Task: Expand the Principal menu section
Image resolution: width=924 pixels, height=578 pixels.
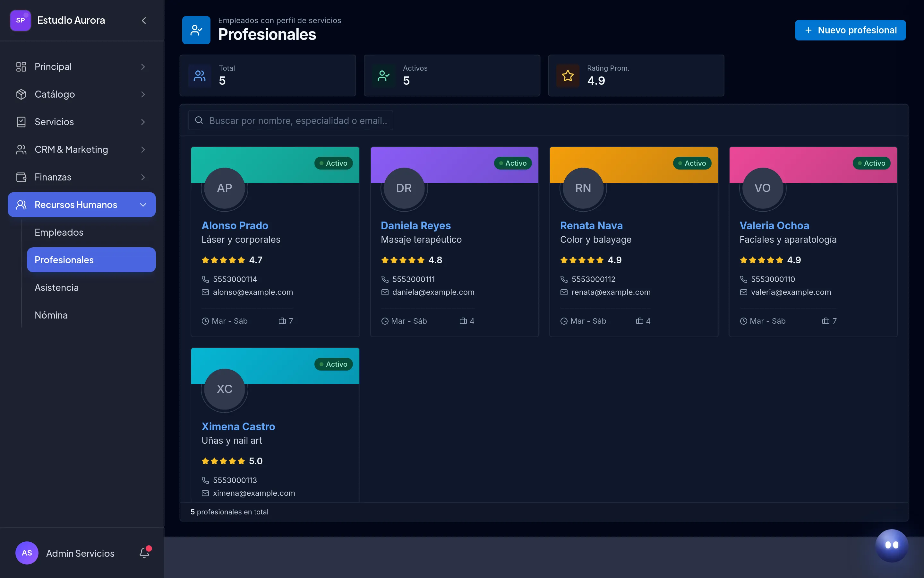Action: 82,66
